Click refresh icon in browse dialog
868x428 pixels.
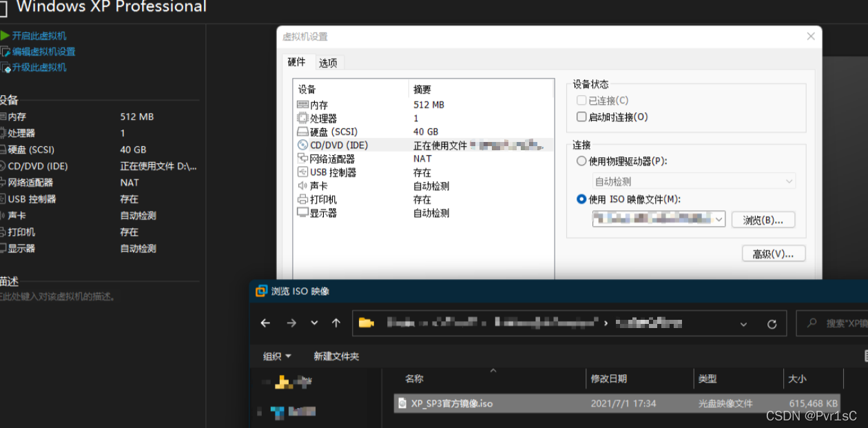[772, 323]
